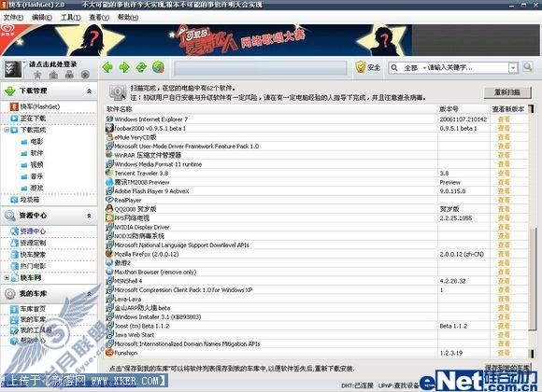Click the globe home icon in toolbar
The image size is (542, 392).
click(158, 67)
